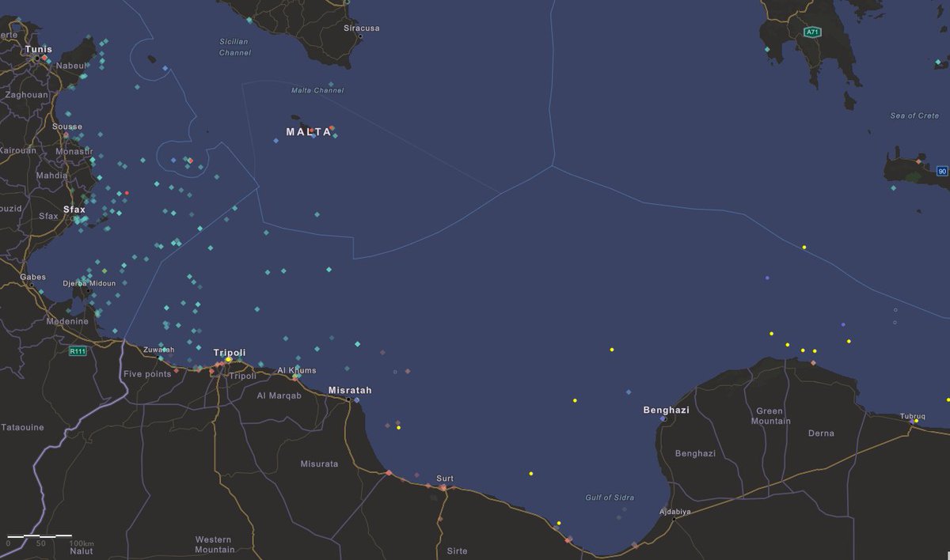Select the Nabeul label
The image size is (950, 560).
[x=70, y=66]
